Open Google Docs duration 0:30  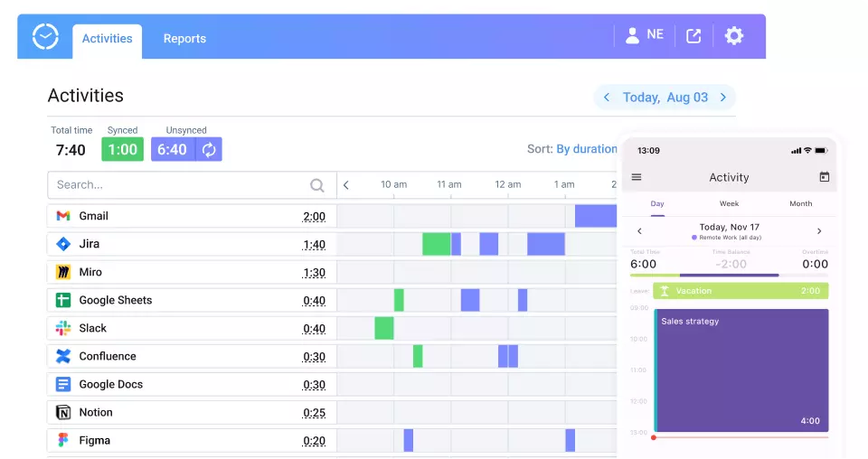coord(314,386)
